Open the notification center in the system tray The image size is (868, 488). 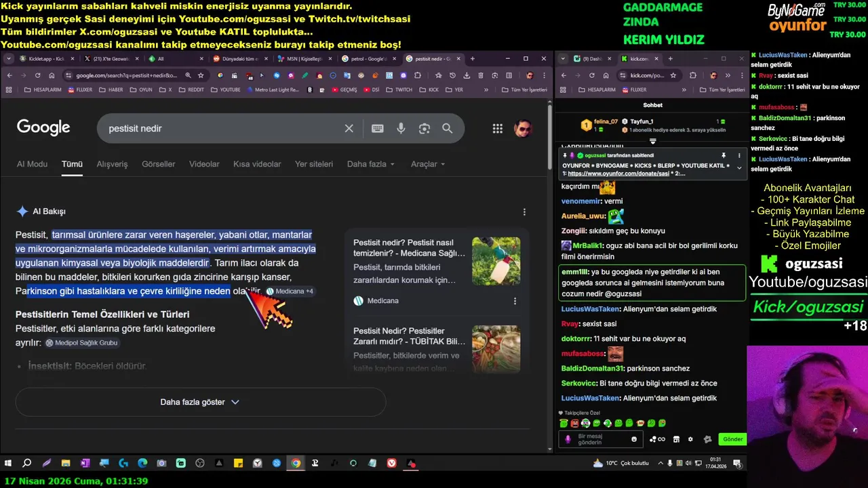pyautogui.click(x=737, y=464)
